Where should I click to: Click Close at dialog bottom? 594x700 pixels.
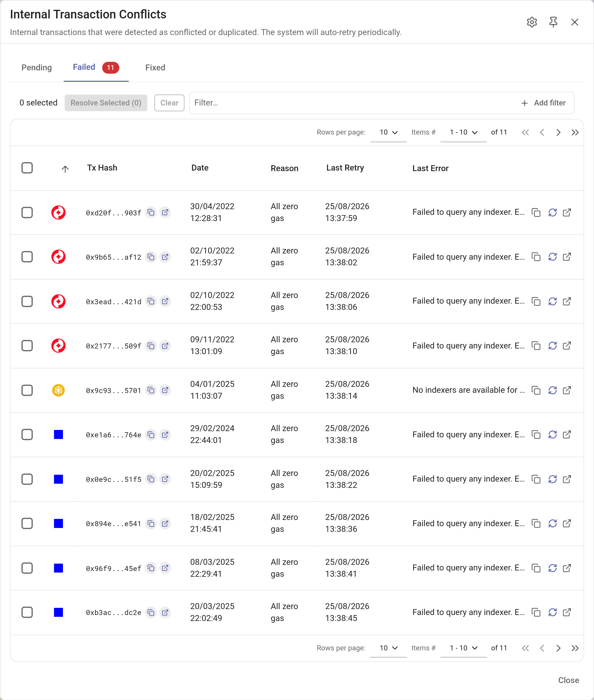[568, 680]
